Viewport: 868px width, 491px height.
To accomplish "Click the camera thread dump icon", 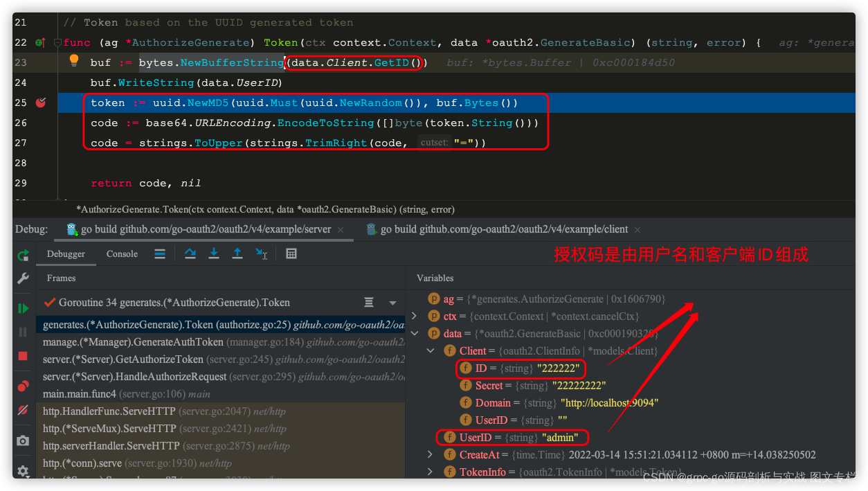I will pyautogui.click(x=23, y=440).
